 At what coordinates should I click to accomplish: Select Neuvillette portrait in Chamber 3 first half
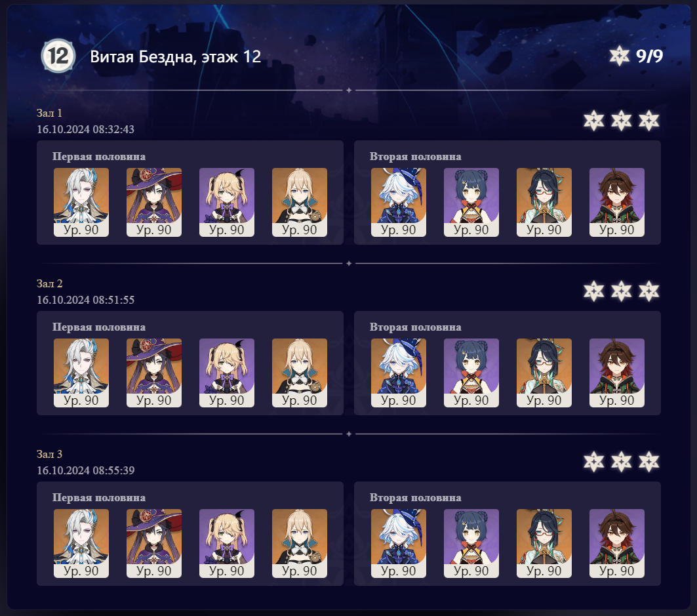(x=81, y=543)
